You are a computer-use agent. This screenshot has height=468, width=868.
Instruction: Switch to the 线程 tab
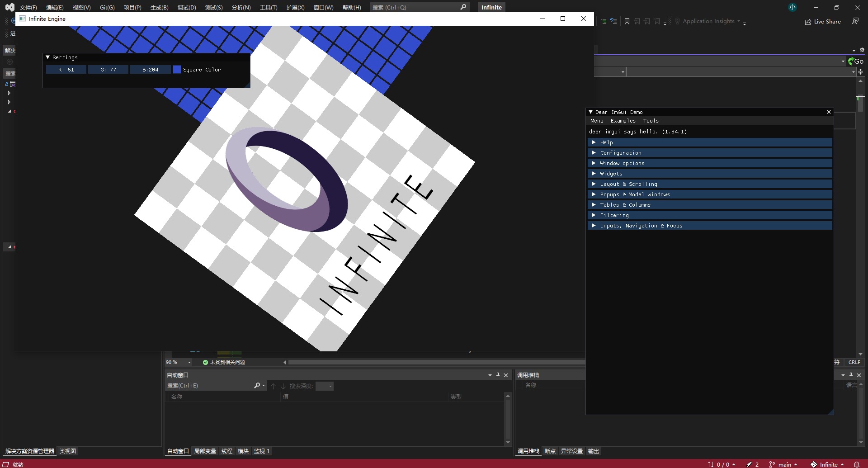[227, 451]
